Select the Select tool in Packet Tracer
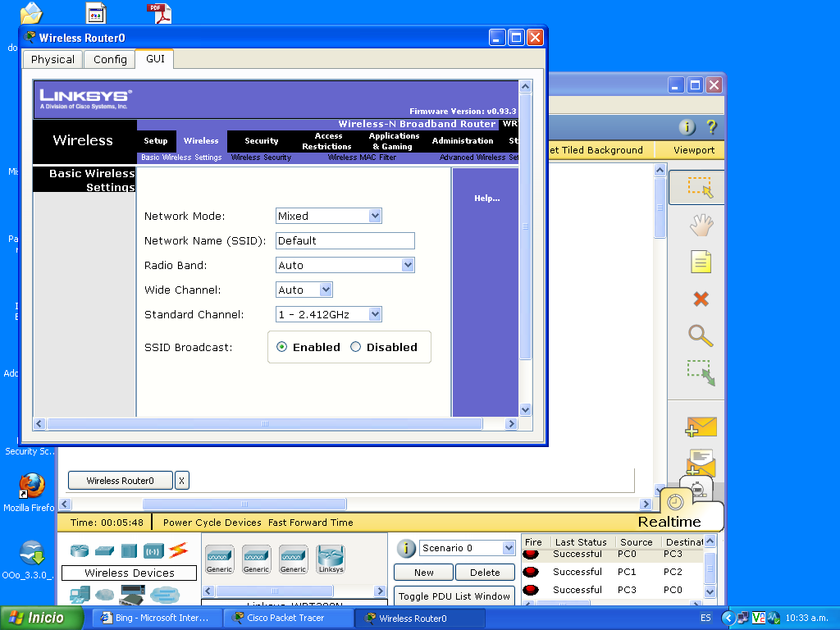 point(700,188)
